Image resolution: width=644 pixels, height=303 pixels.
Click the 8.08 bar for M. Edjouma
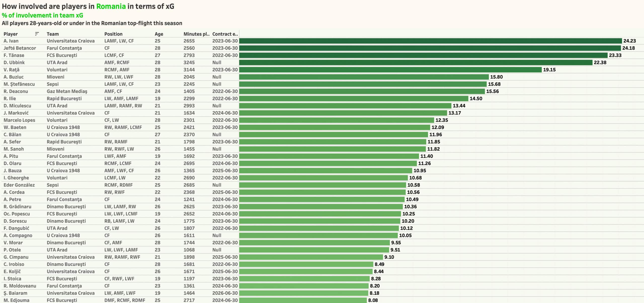tap(303, 300)
